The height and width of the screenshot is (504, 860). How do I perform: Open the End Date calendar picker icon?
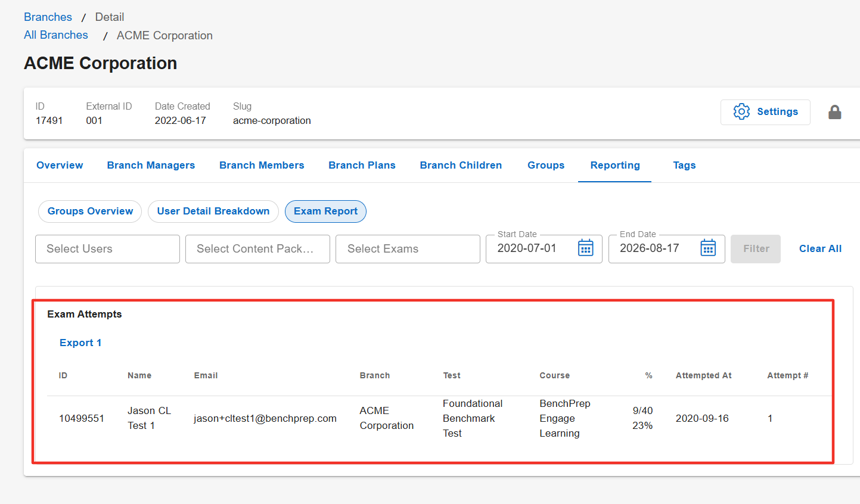708,248
